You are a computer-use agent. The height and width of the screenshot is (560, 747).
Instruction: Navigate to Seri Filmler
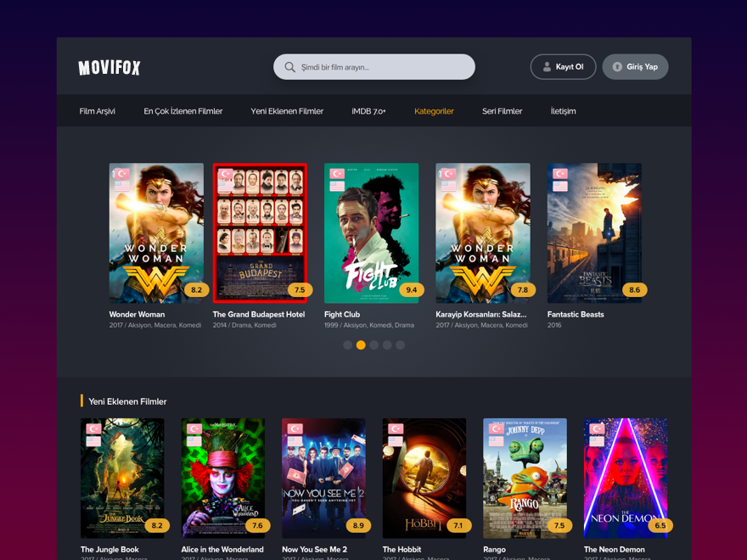[x=503, y=111]
